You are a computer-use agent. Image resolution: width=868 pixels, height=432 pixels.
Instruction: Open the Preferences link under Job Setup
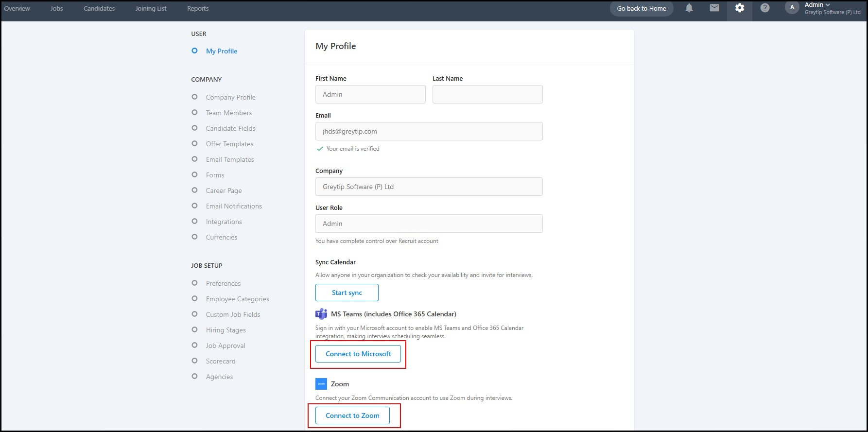pyautogui.click(x=224, y=283)
